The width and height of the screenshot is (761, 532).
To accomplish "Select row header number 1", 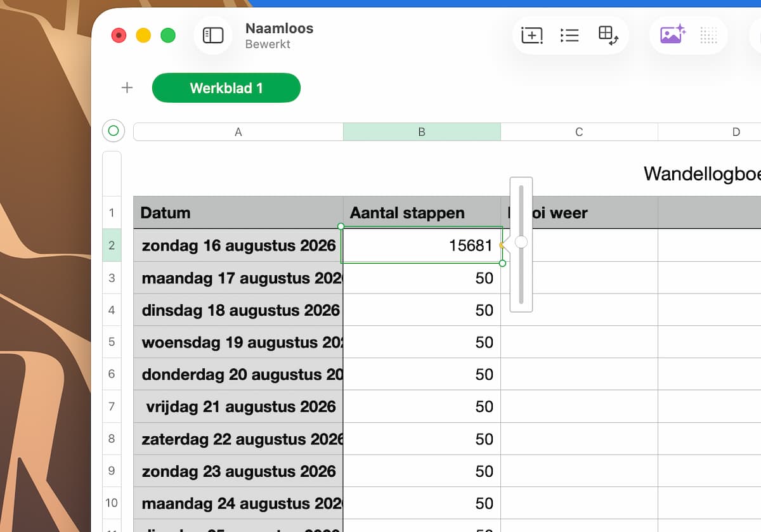I will pos(112,212).
